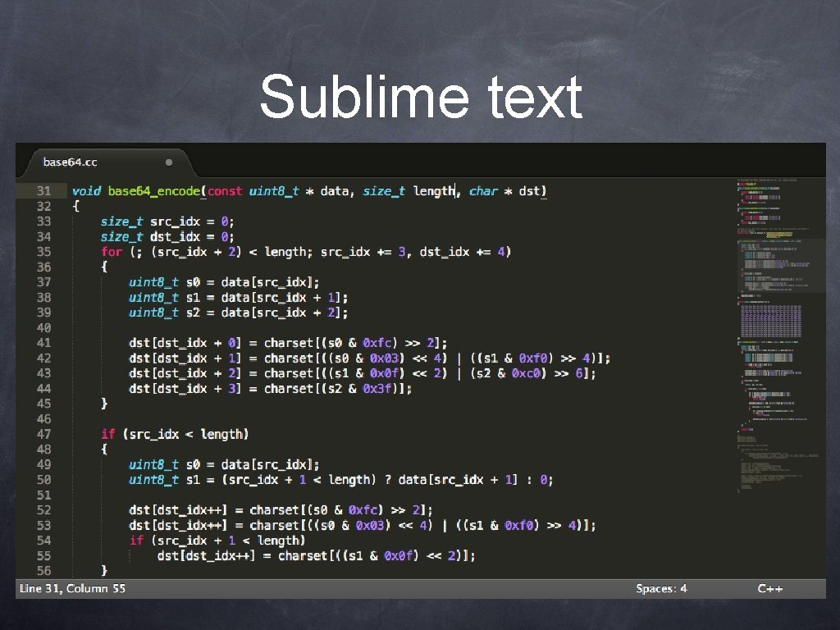The image size is (840, 630).
Task: Click 'if (src_idx < length)' on line 47
Action: point(175,435)
